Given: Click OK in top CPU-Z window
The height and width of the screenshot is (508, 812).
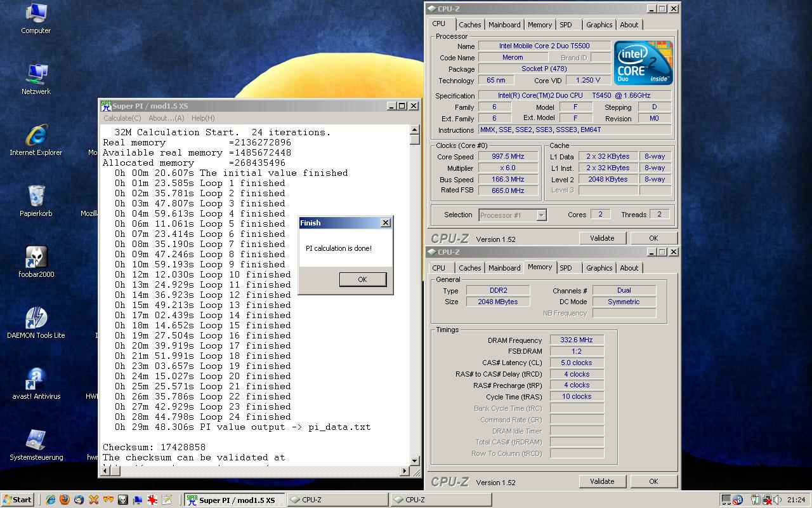Looking at the screenshot, I should click(x=653, y=238).
